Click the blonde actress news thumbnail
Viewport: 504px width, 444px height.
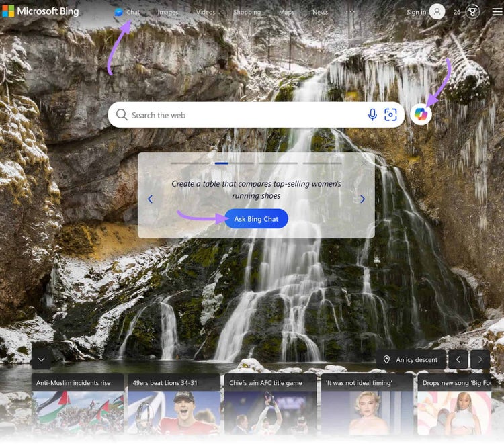367,412
